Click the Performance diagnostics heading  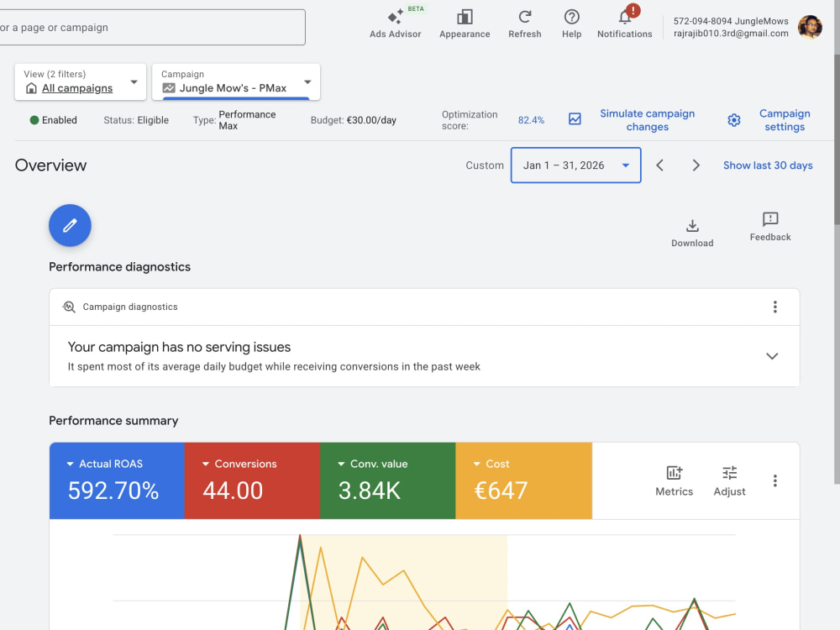coord(119,267)
